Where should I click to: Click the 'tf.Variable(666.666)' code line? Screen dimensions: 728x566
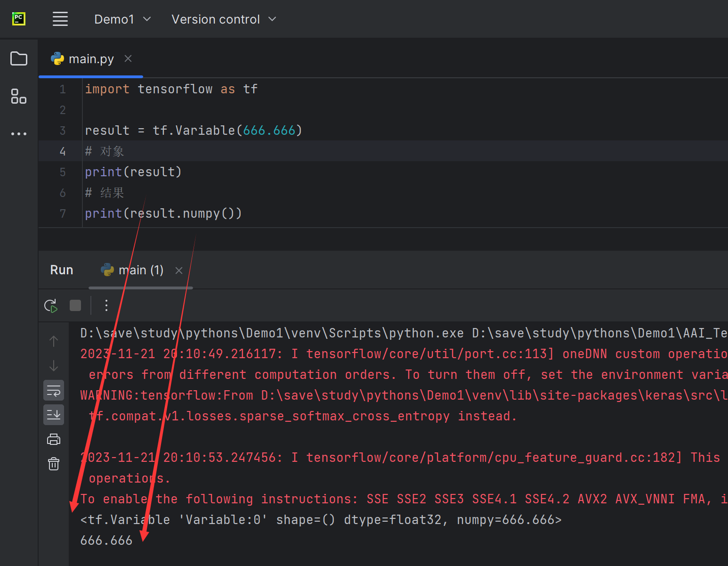(194, 131)
